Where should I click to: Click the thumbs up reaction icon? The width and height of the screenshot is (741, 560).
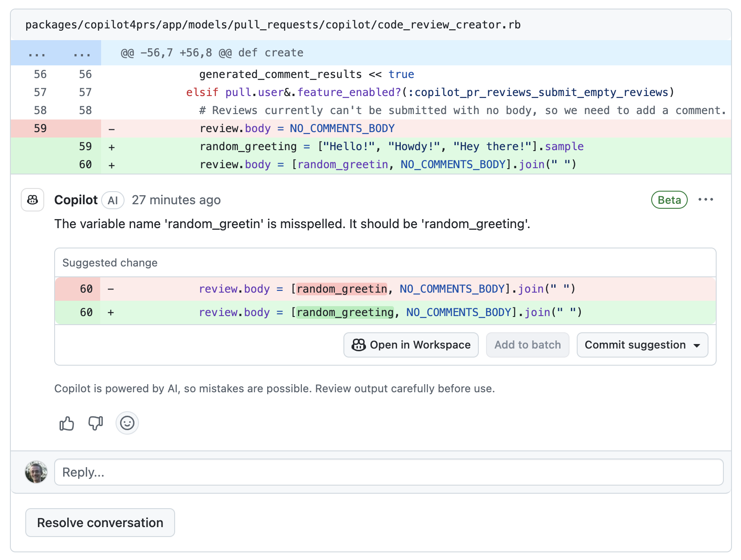(x=66, y=423)
